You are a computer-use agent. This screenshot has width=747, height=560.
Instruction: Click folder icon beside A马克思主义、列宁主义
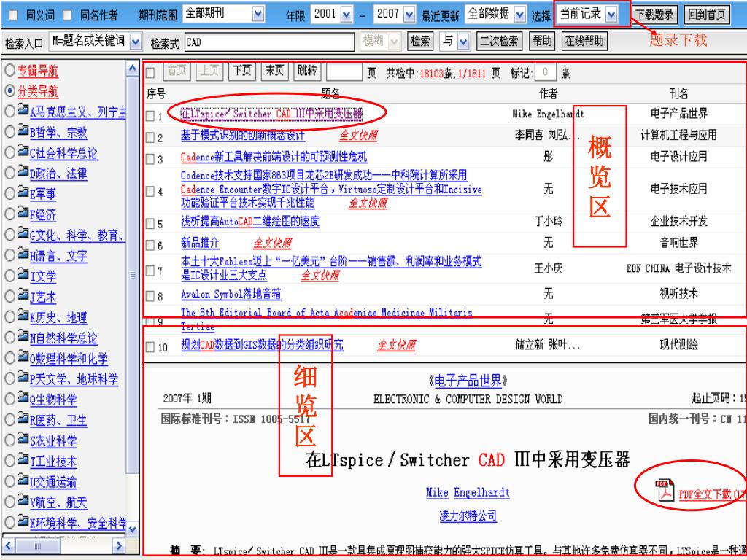coord(23,111)
